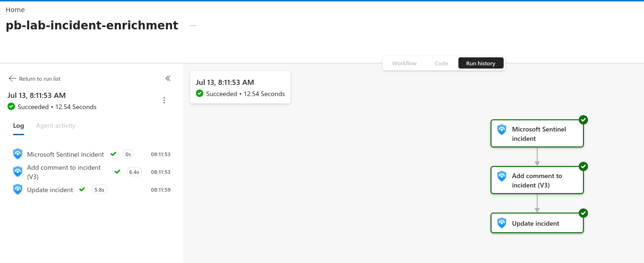The image size is (644, 263).
Task: Click the Succeeded • 12.54 Seconds text in the side panel
Action: click(57, 107)
